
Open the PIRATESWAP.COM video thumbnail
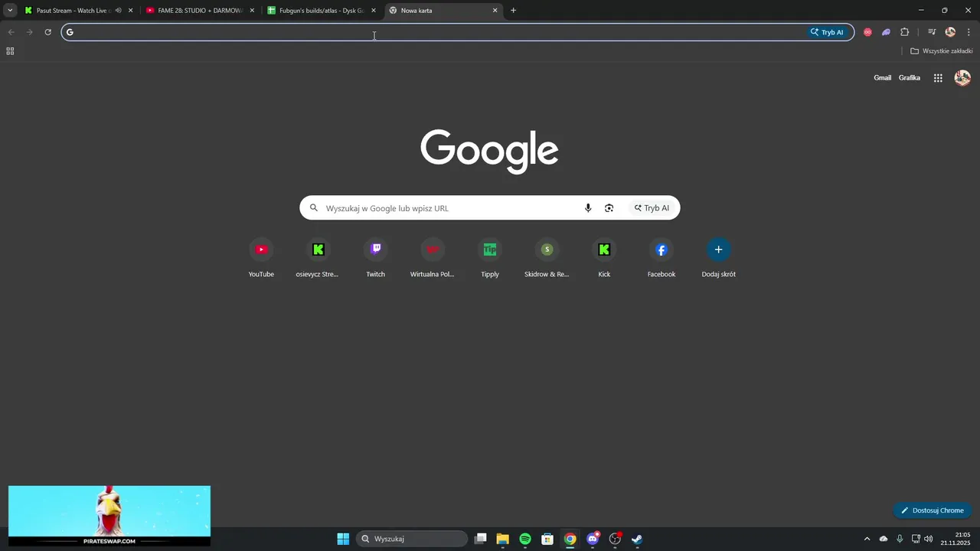click(109, 516)
